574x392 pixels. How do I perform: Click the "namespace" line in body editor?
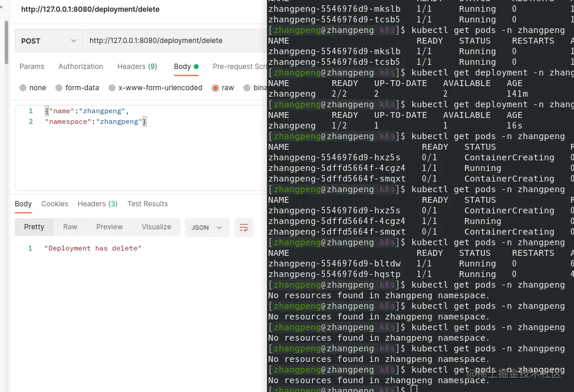95,121
